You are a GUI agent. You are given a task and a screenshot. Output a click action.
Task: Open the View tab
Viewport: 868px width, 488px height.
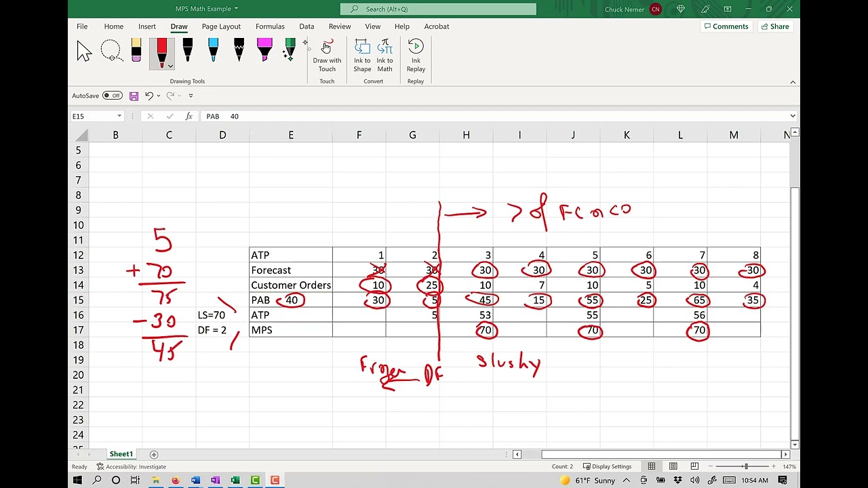373,26
